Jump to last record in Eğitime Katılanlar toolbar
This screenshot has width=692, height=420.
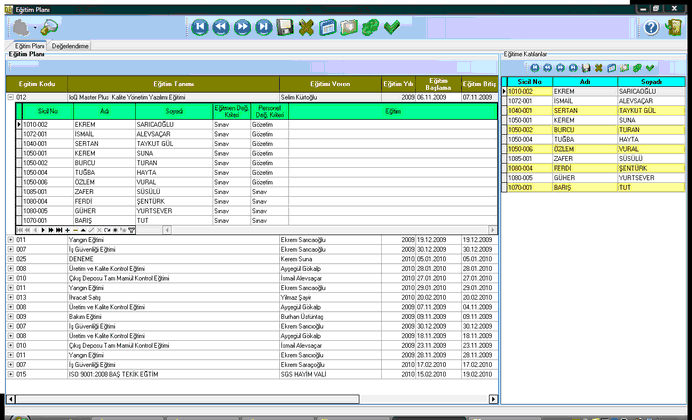(x=573, y=68)
